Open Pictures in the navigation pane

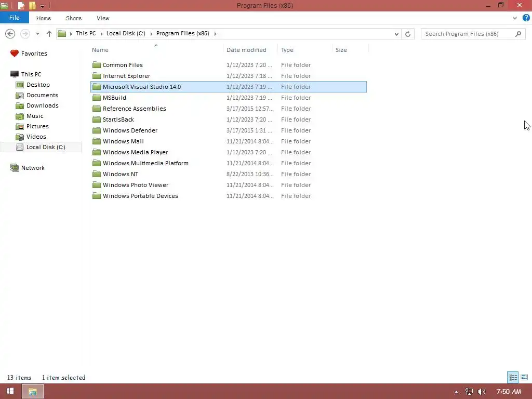pos(32,126)
